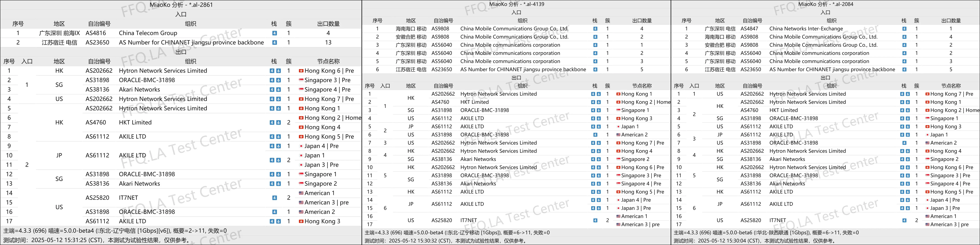Click the '出口数量' column header in al-2861 panel
The image size is (980, 245).
(328, 24)
